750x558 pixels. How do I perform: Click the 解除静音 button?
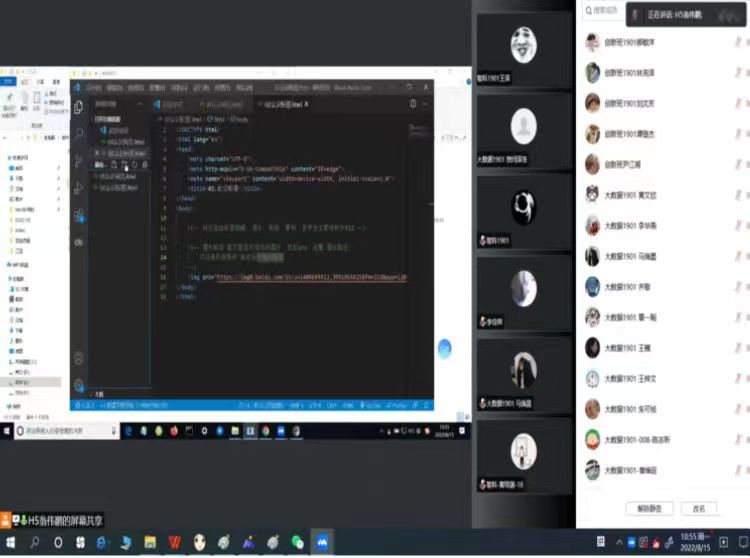[641, 508]
